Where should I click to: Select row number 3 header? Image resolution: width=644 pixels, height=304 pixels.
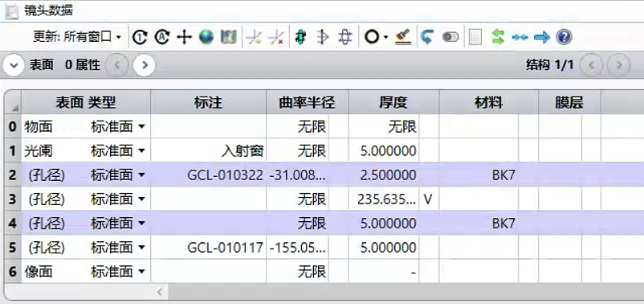click(13, 199)
